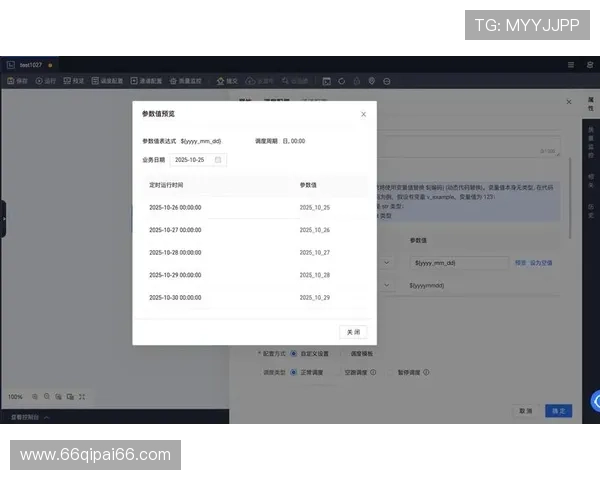Click the 保存 save icon in toolbar
Viewport: 600px width, 480px height.
(x=11, y=81)
